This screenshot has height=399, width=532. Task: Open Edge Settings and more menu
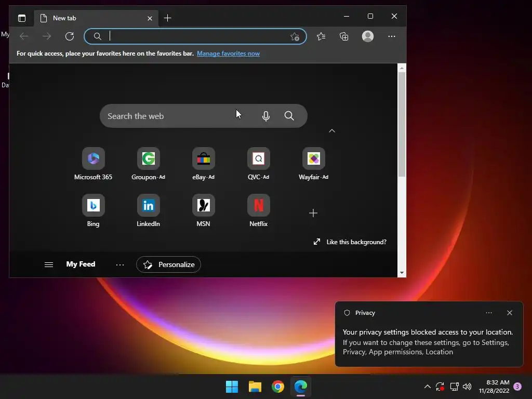pyautogui.click(x=392, y=36)
